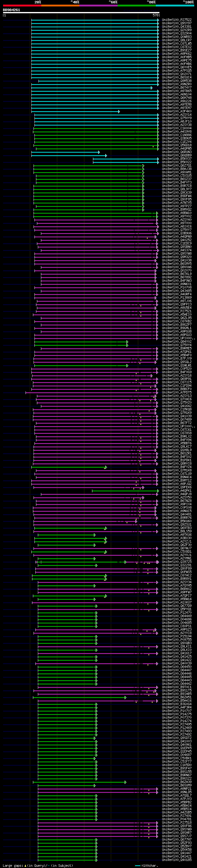Viewport: 197px width, 868px height.
Task: Click the end position label 578
Action: tap(155, 15)
